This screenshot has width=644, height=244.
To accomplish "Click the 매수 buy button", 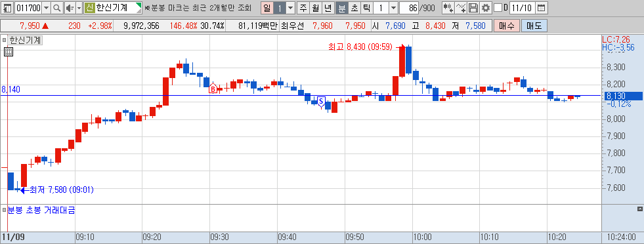I will tap(507, 26).
